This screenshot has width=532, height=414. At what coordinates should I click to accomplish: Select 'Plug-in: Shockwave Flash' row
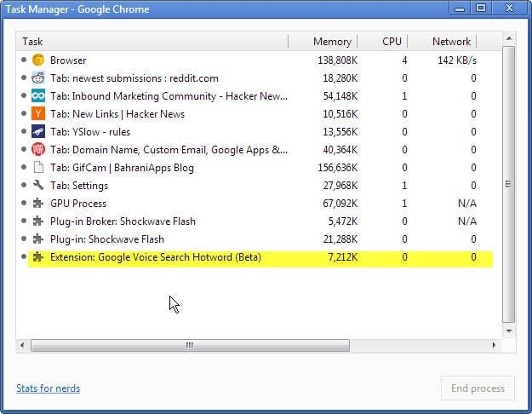260,239
